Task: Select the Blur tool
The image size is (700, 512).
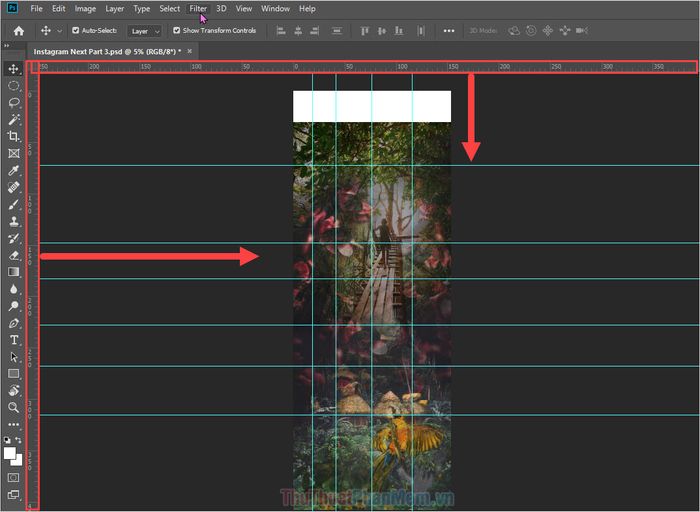Action: tap(13, 289)
